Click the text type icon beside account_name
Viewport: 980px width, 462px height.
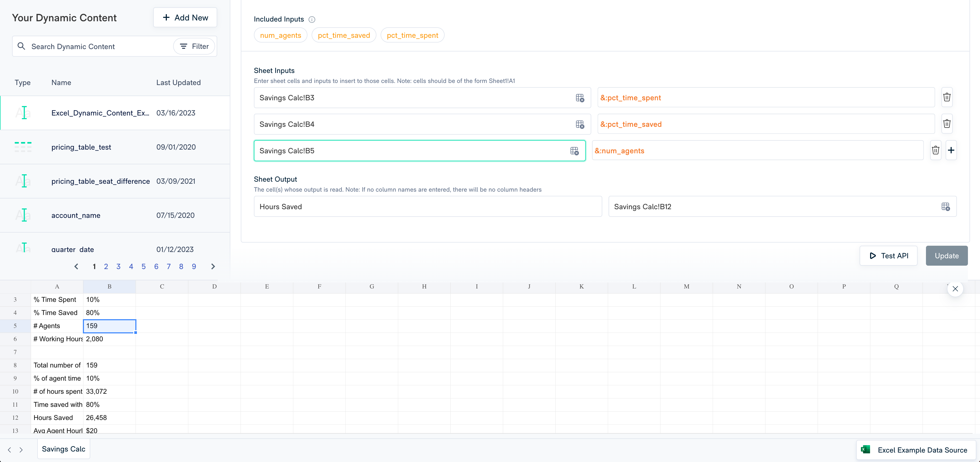[23, 215]
